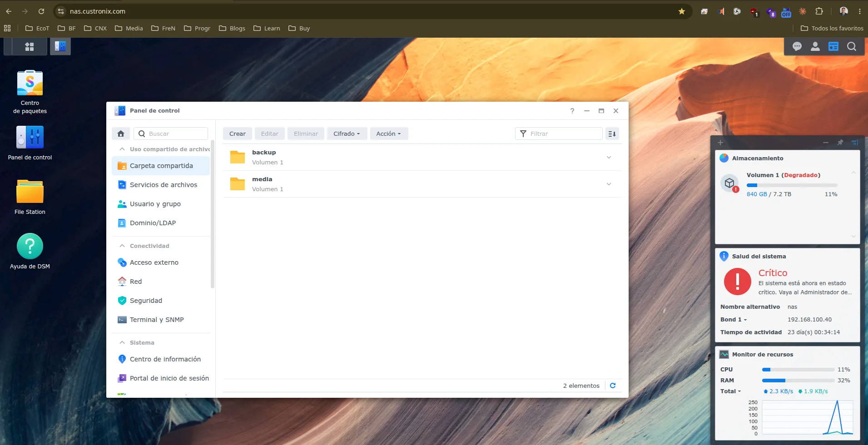Open Red network settings
Viewport: 868px width, 445px height.
[161, 282]
